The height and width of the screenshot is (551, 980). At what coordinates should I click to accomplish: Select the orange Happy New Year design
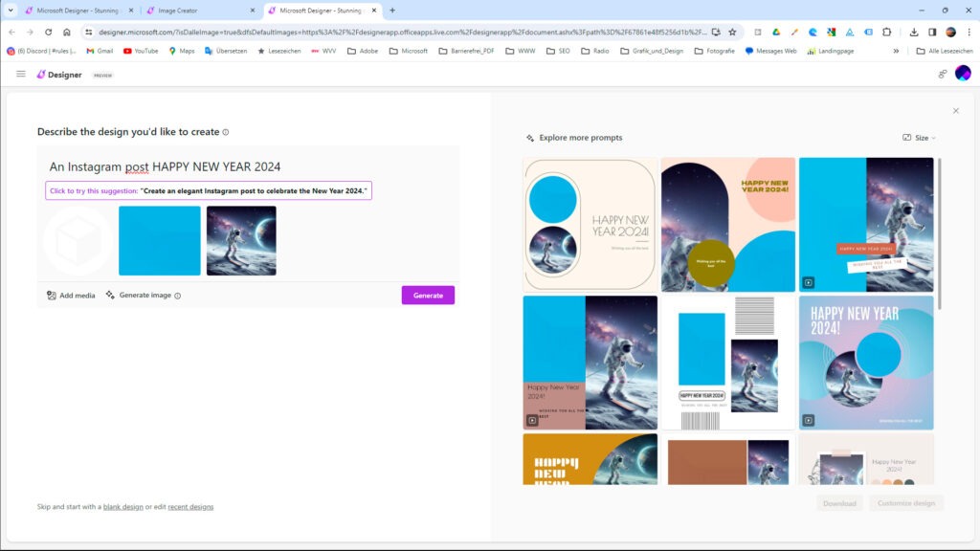(590, 460)
